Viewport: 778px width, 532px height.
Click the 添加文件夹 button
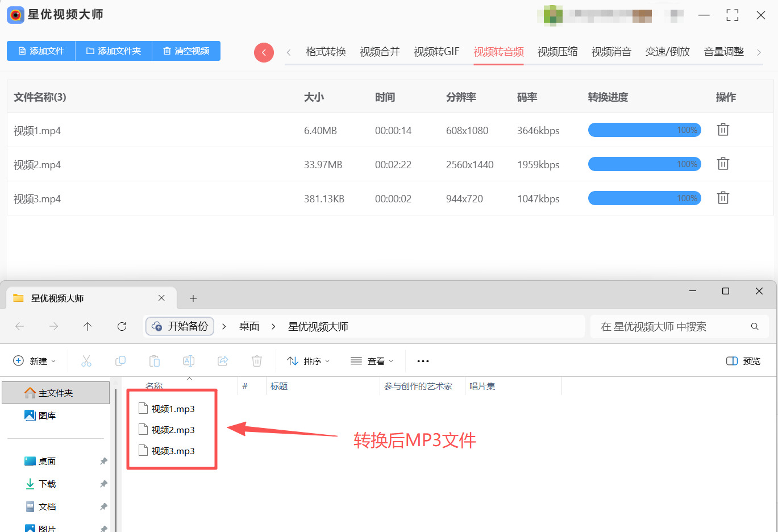[114, 51]
